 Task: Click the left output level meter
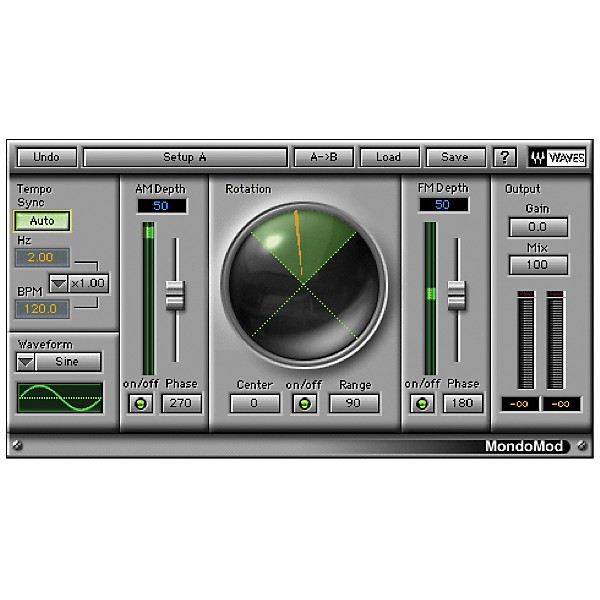526,341
